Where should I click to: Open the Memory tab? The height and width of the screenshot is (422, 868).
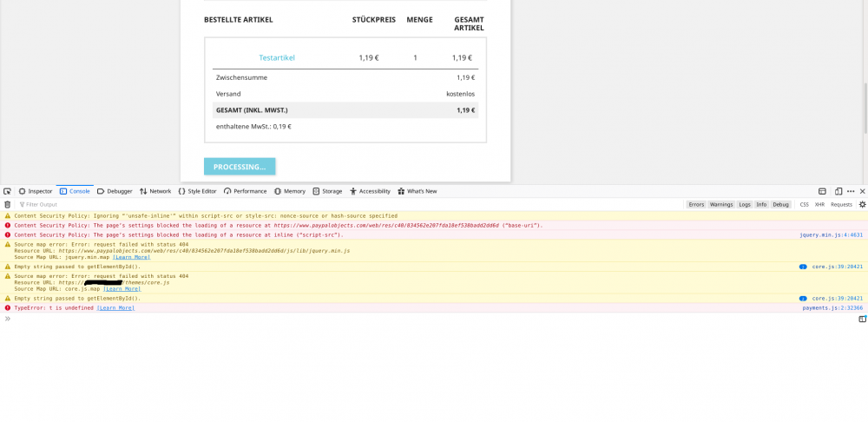[290, 191]
